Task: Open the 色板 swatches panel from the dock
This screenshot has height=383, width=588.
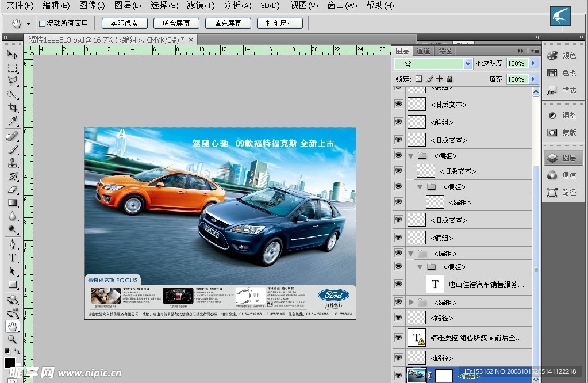Action: 563,73
